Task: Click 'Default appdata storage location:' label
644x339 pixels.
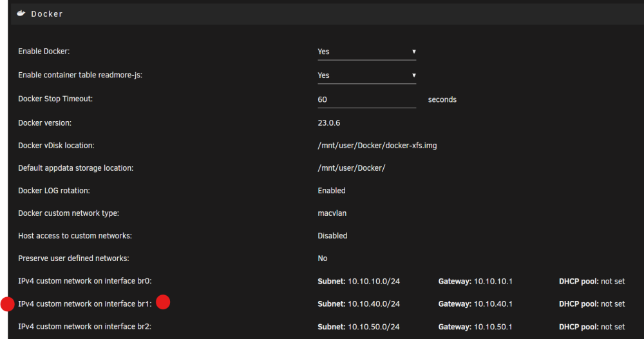Action: [x=75, y=168]
